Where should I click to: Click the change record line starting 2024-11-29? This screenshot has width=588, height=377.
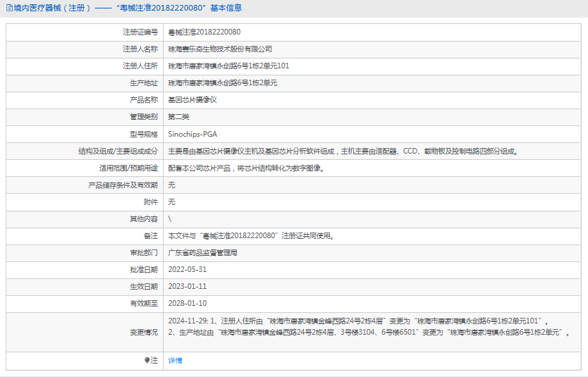coord(359,321)
